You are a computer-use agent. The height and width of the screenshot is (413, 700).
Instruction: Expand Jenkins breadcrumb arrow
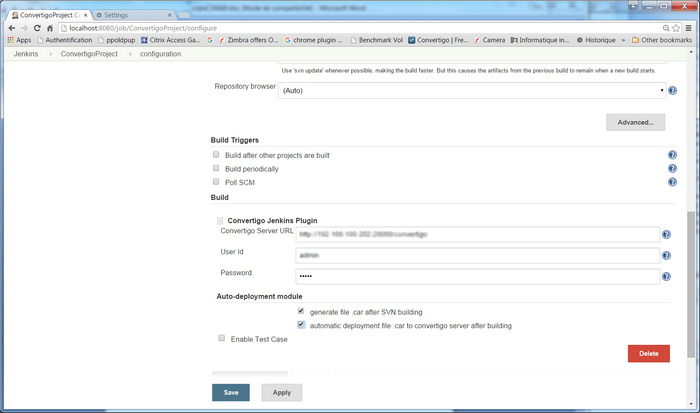point(50,54)
